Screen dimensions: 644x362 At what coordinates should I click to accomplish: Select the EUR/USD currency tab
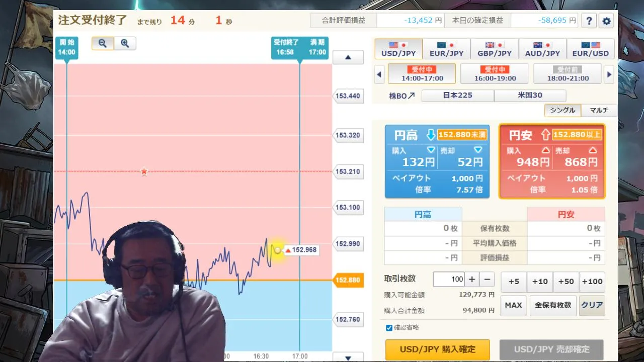(x=591, y=49)
